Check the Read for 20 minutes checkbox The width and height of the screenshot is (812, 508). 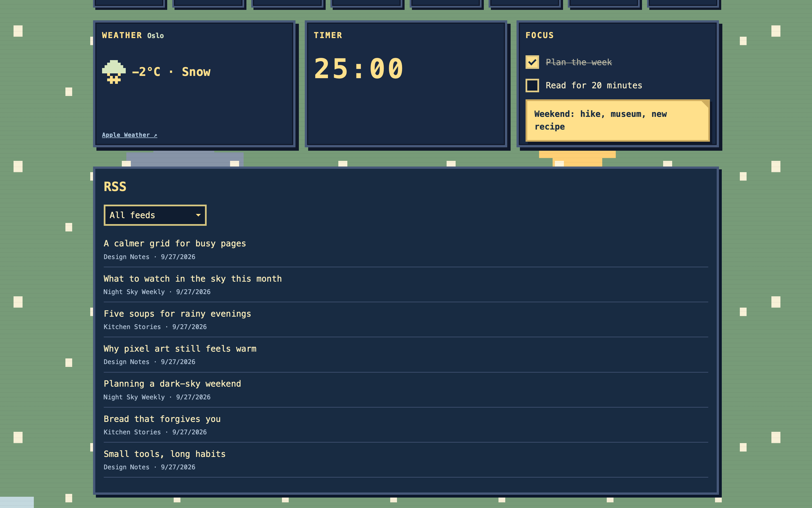(532, 85)
